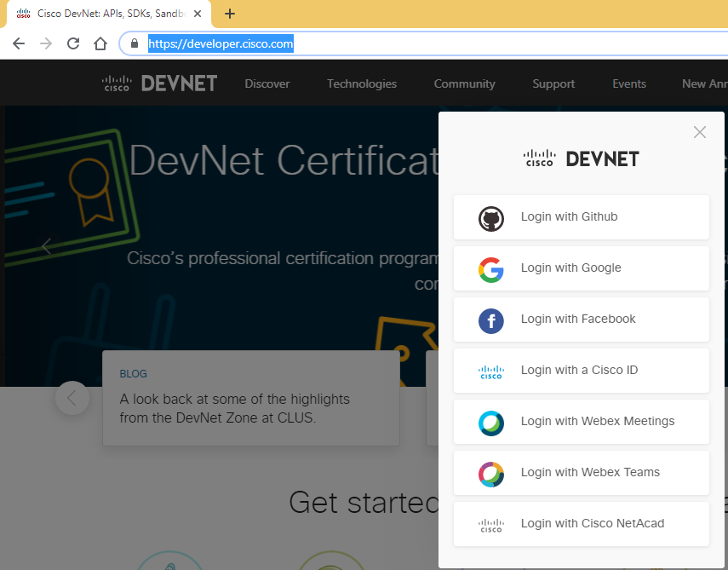Viewport: 728px width, 570px height.
Task: Choose Login with Webex Teams
Action: coord(582,473)
